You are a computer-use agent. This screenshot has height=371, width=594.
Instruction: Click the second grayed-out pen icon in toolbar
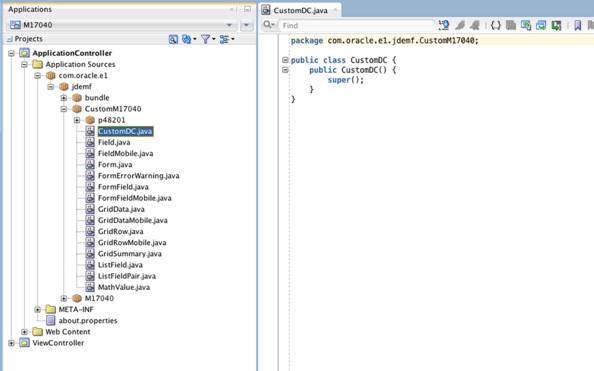pyautogui.click(x=474, y=25)
